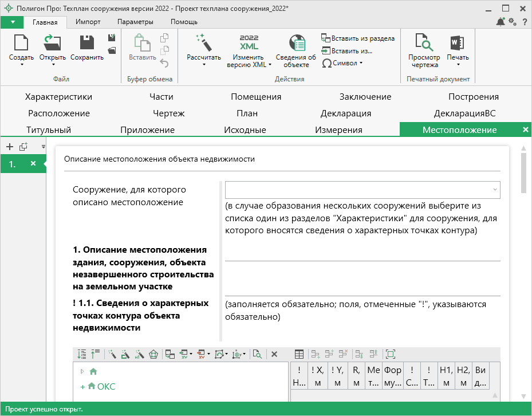Click the add new section plus icon
This screenshot has width=532, height=416.
9,146
